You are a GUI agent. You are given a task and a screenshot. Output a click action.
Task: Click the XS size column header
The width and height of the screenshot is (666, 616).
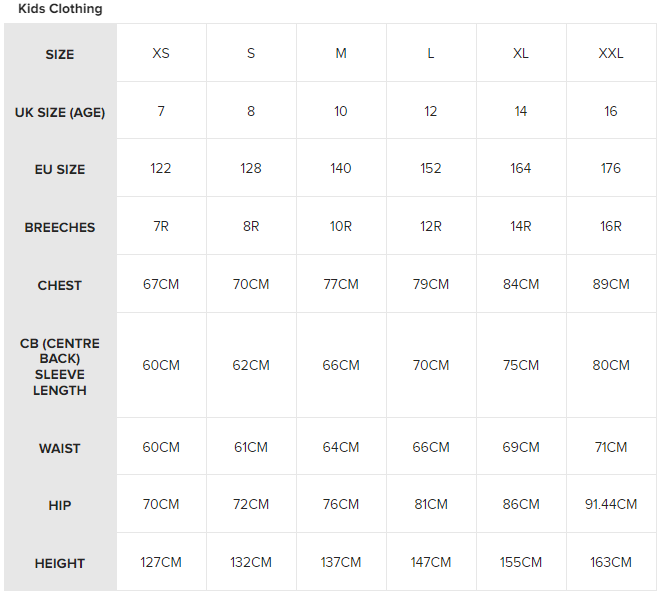click(161, 54)
